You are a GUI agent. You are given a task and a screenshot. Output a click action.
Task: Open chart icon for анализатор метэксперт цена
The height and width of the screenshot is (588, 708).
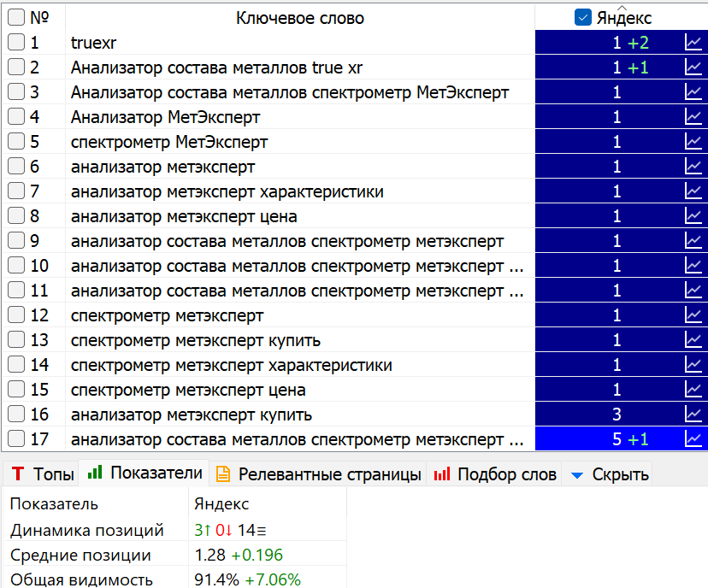[693, 216]
